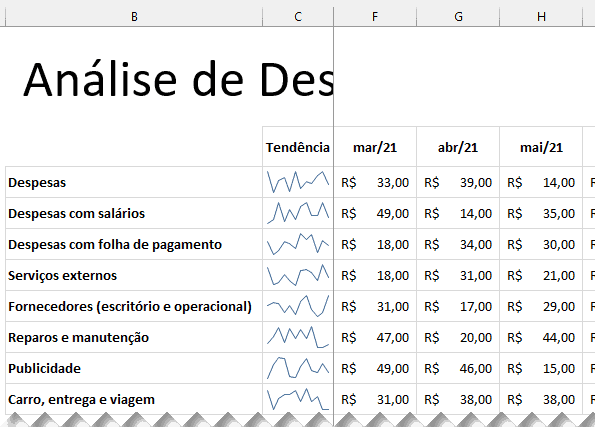
Task: Select column C header
Action: tap(298, 17)
